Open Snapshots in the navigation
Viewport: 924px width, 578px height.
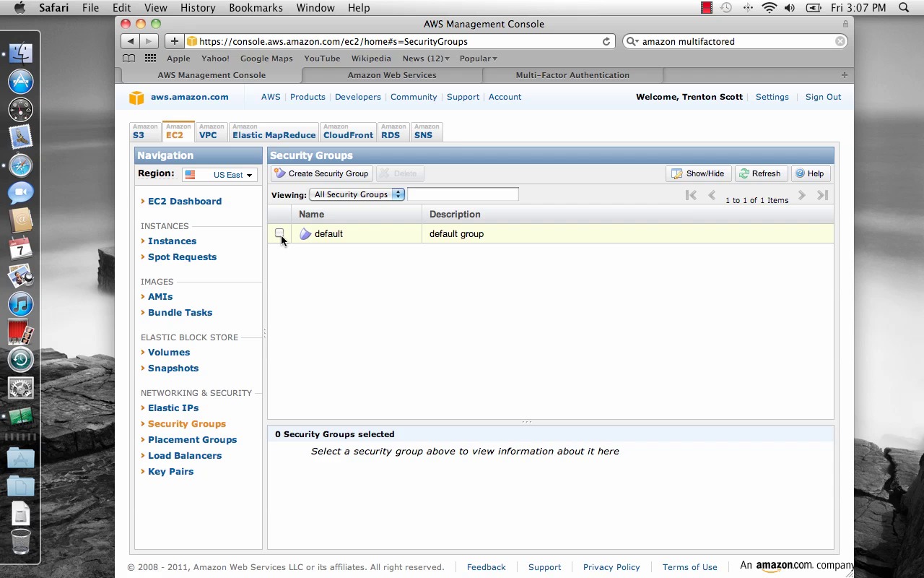(173, 368)
